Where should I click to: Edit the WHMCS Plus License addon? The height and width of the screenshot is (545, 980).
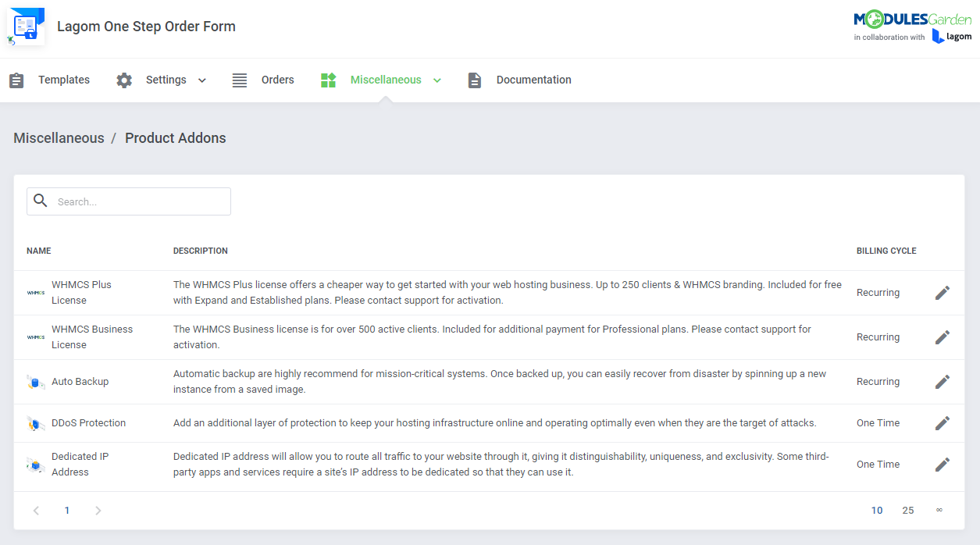[x=942, y=292]
